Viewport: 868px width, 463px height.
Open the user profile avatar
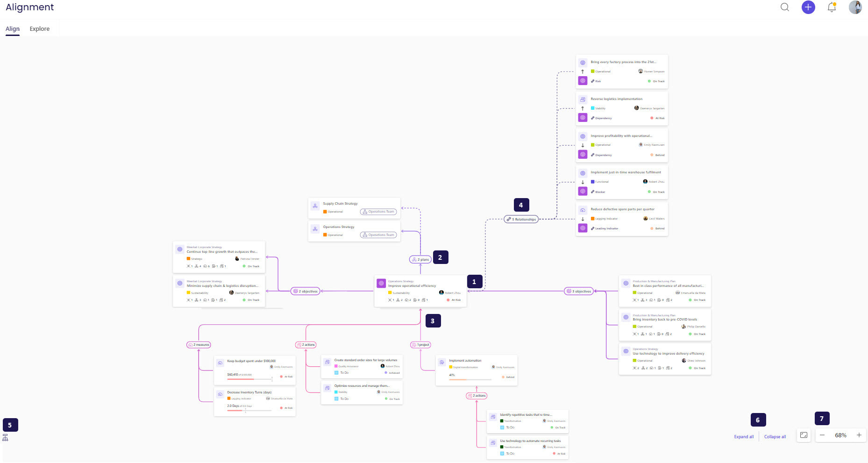(855, 7)
